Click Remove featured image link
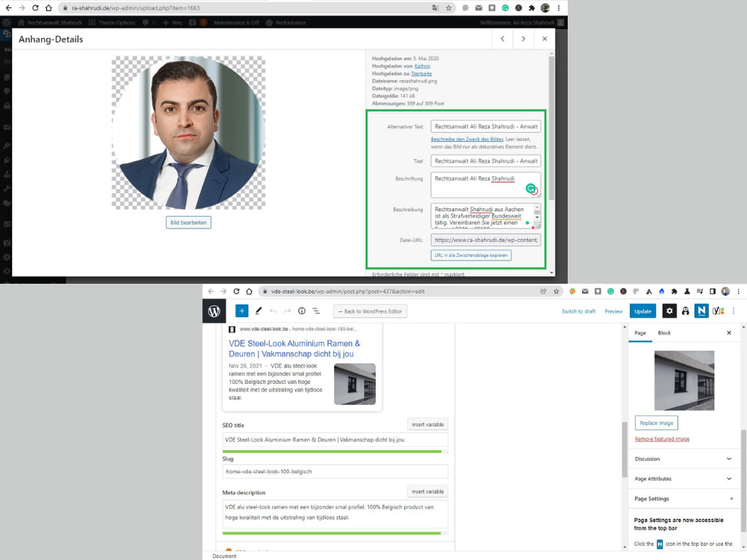 point(662,439)
